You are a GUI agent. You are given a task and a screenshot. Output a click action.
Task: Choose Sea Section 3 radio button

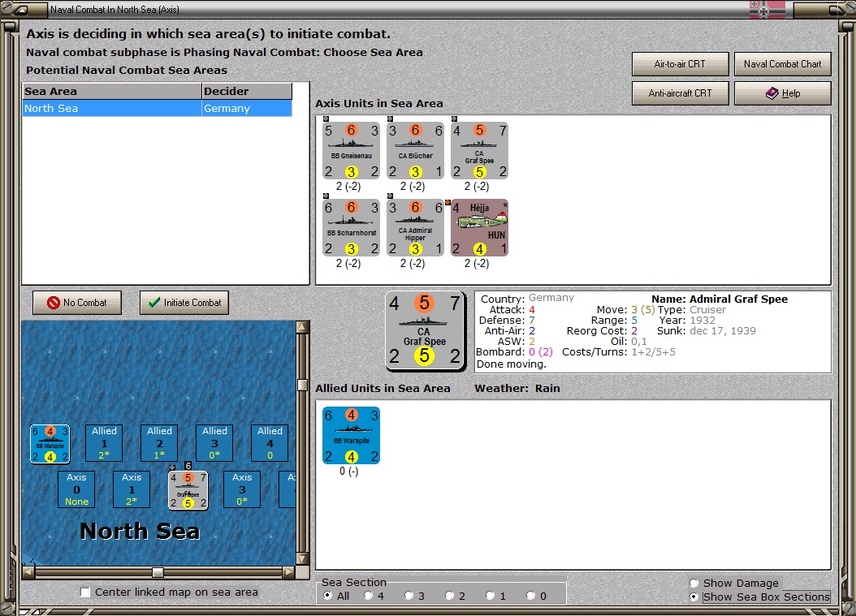[409, 596]
